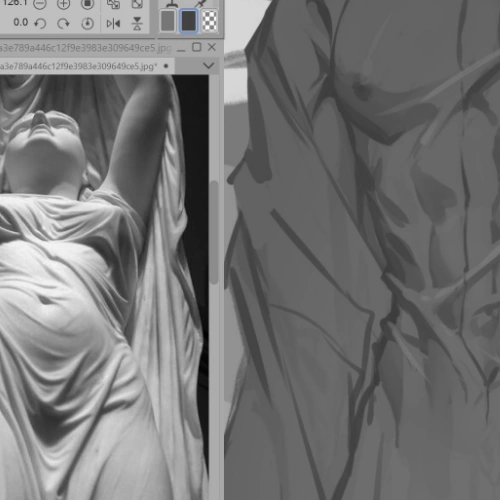The height and width of the screenshot is (500, 500).
Task: Click the rotation angle value 0.0
Action: pyautogui.click(x=20, y=23)
